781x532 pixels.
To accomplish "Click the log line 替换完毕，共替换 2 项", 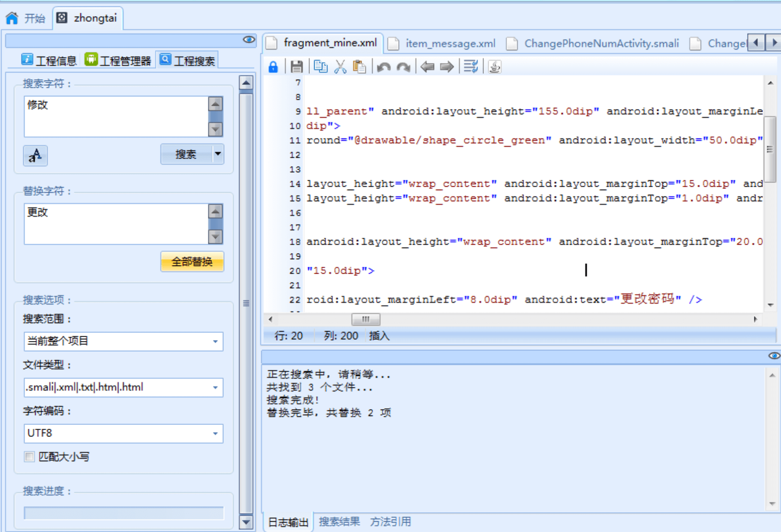I will pos(329,412).
